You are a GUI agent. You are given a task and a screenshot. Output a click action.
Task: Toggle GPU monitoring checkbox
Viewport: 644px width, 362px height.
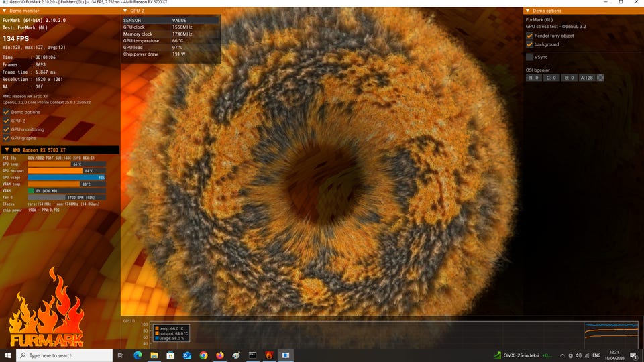[6, 129]
